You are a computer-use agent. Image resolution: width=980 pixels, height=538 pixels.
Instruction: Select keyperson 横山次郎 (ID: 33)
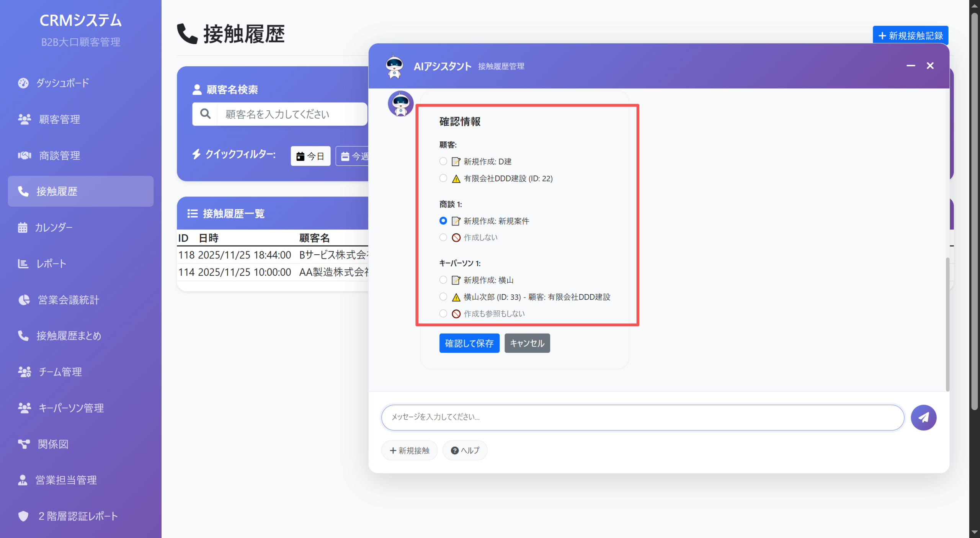(443, 297)
